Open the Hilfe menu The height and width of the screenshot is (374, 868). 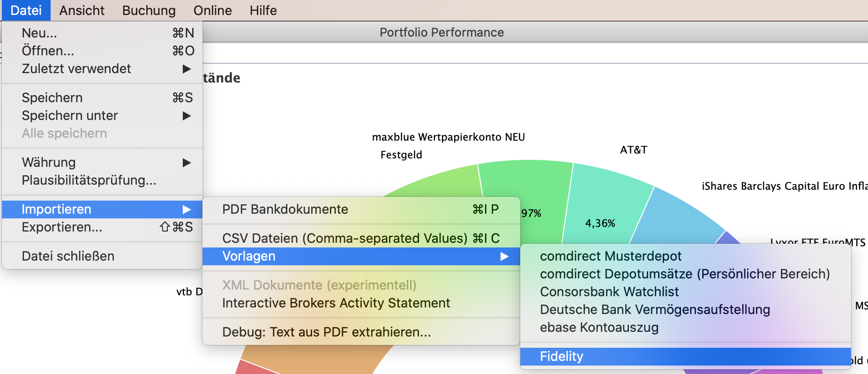(263, 10)
